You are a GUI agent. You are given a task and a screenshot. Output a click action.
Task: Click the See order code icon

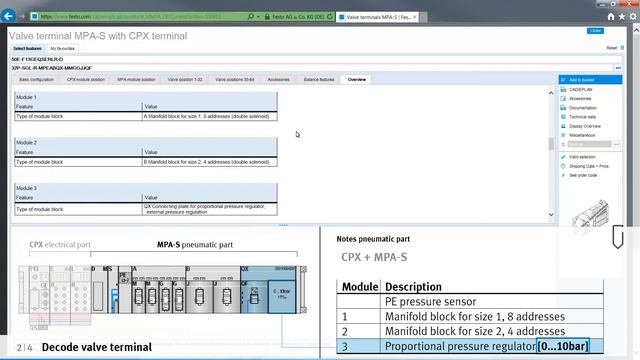tap(563, 175)
